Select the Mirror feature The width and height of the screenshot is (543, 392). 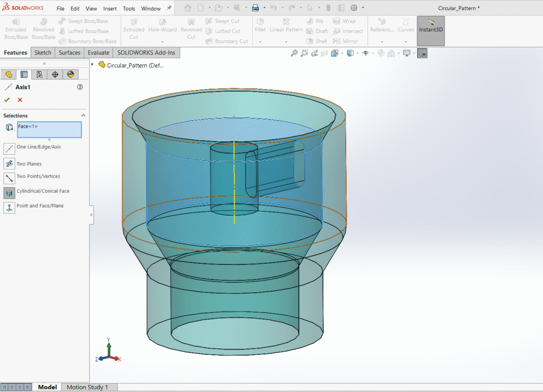pos(345,41)
